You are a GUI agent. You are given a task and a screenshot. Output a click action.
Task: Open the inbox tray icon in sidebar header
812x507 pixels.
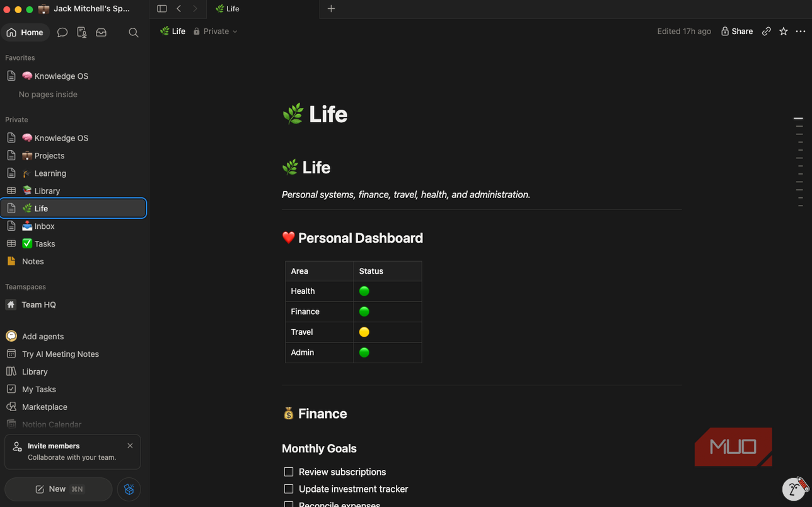point(101,32)
